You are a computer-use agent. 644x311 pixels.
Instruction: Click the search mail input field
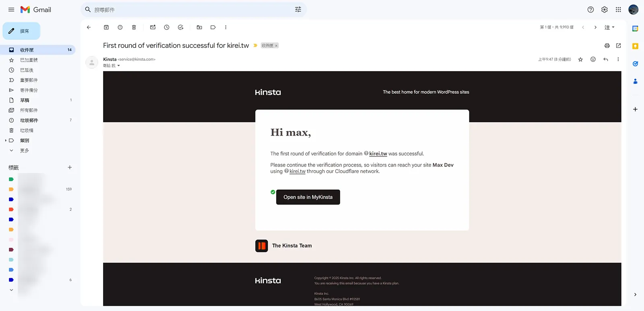193,10
